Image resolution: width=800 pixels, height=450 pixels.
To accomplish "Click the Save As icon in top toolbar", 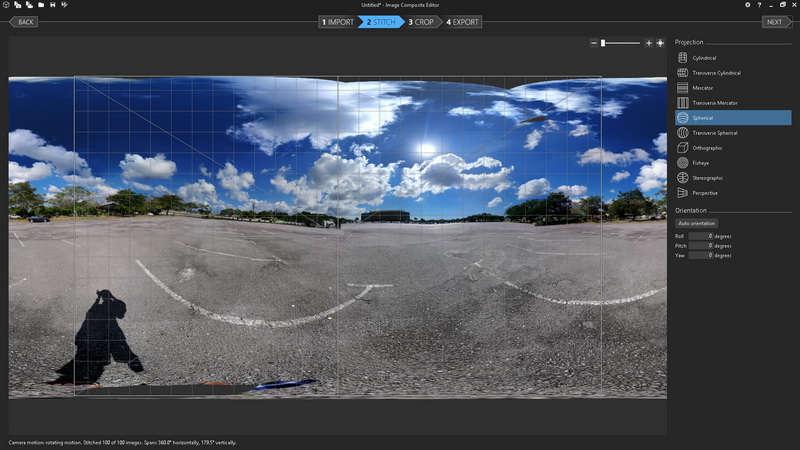I will tap(64, 5).
